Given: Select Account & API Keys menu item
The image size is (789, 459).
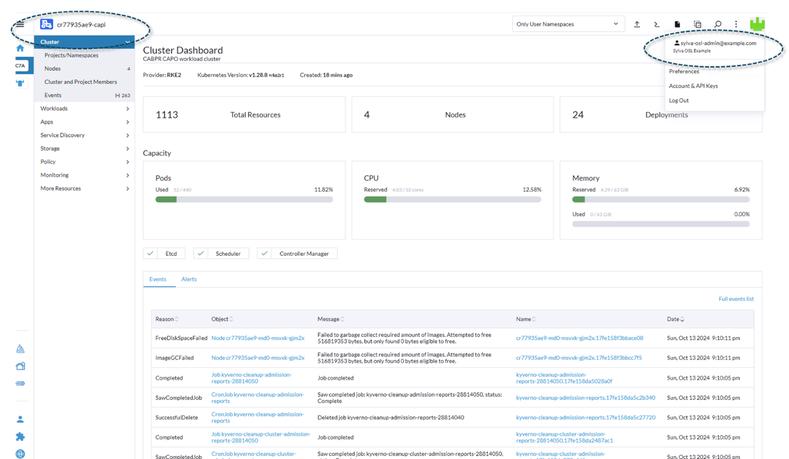Looking at the screenshot, I should click(693, 86).
